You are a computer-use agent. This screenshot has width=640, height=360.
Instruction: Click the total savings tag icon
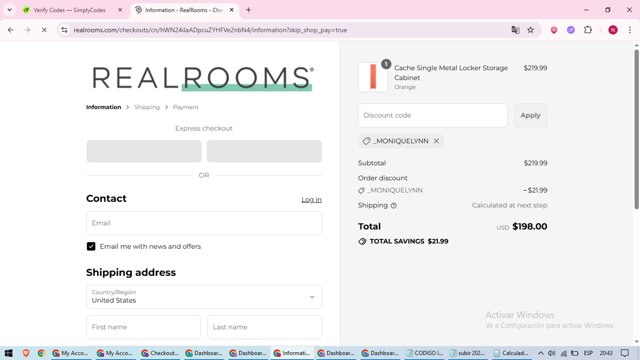(362, 241)
